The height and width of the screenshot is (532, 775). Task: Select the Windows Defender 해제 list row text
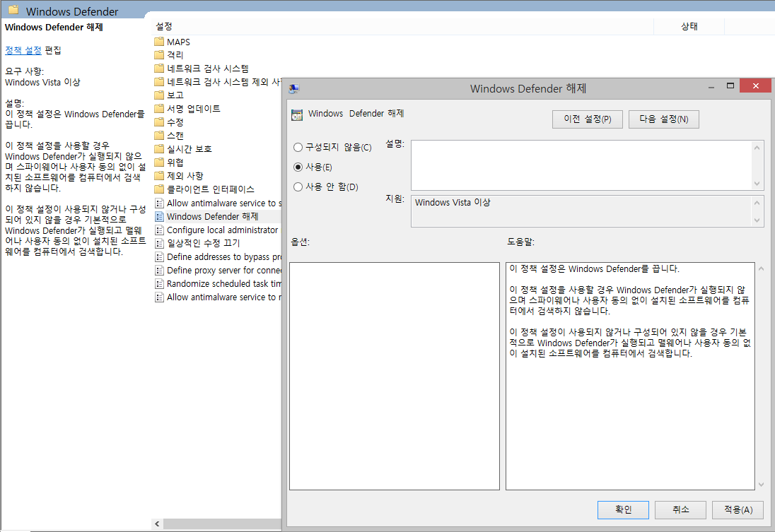click(x=213, y=216)
